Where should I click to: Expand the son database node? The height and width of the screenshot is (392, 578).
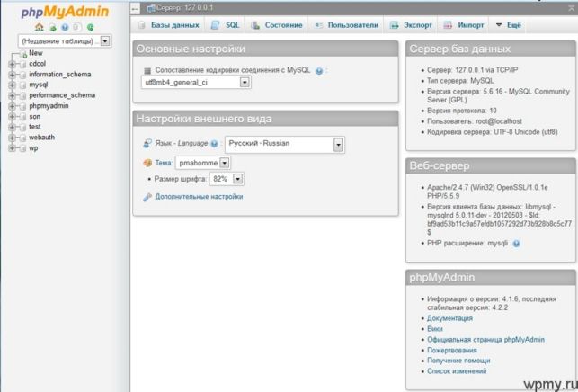pyautogui.click(x=12, y=117)
